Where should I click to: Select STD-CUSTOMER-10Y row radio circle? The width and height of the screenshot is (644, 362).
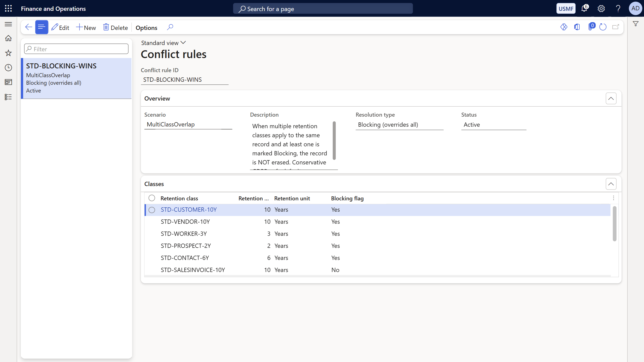152,210
